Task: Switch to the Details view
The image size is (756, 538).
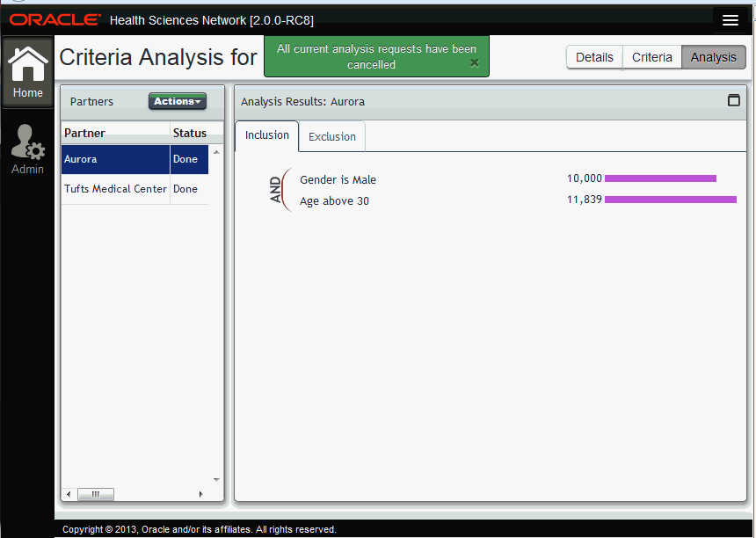Action: [594, 57]
